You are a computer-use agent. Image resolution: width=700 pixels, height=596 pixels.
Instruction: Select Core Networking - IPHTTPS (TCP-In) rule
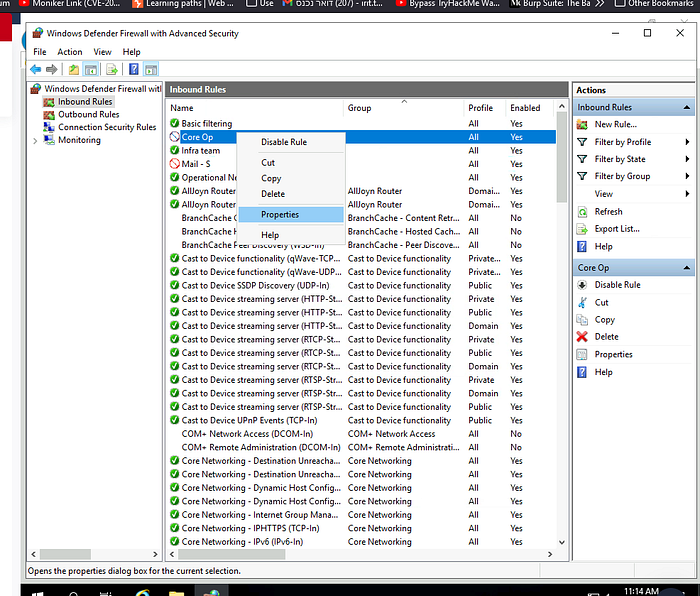tap(362, 529)
